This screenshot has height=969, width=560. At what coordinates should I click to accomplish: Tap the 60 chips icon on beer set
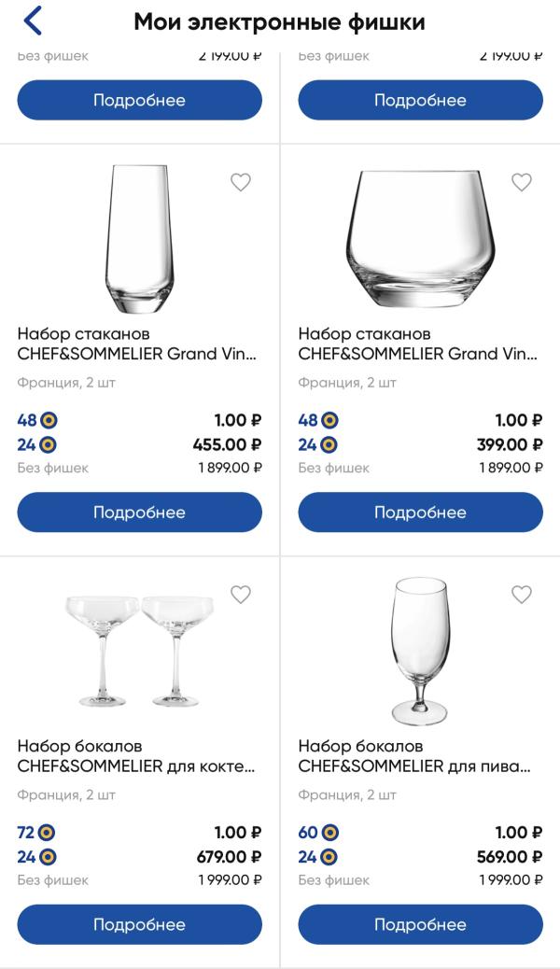tap(329, 833)
